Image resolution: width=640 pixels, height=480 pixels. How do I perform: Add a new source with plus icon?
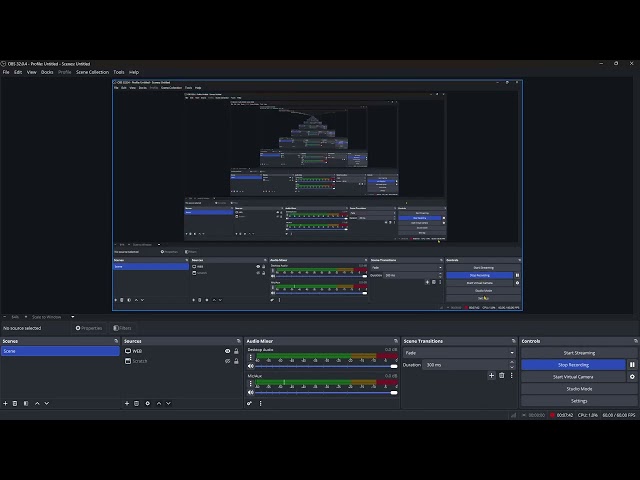coord(127,403)
